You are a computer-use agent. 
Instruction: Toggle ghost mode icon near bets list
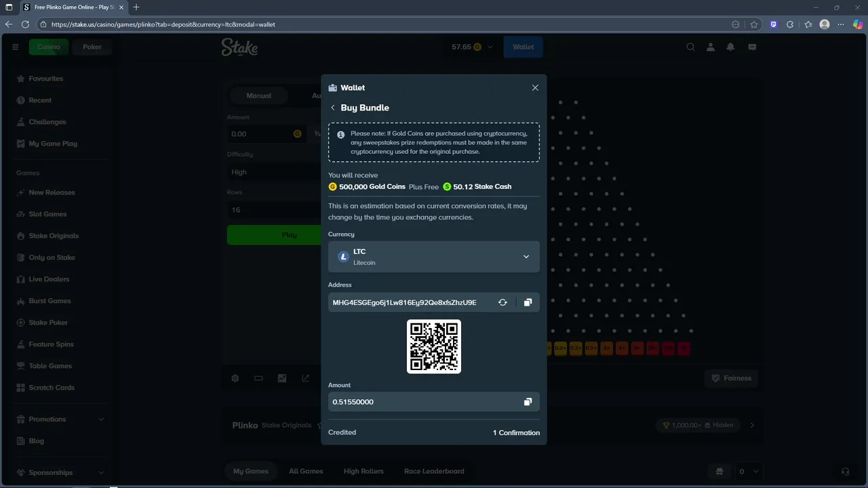(719, 471)
